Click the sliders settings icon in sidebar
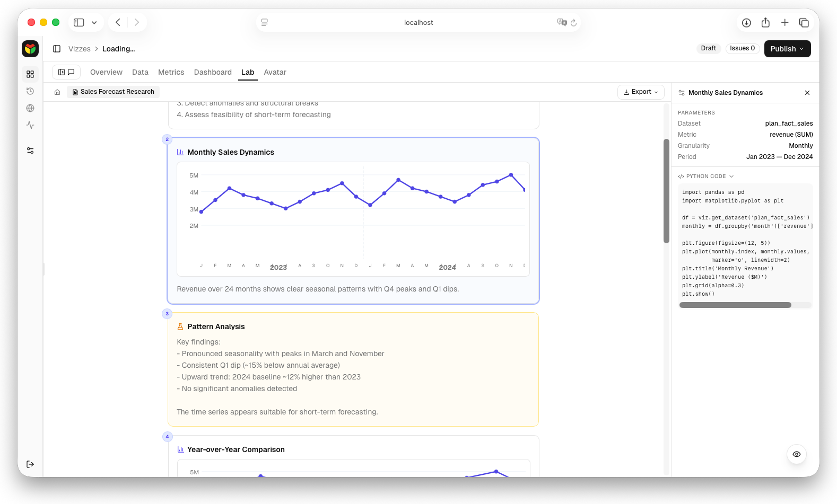Screen dimensions: 837x504 [30, 151]
